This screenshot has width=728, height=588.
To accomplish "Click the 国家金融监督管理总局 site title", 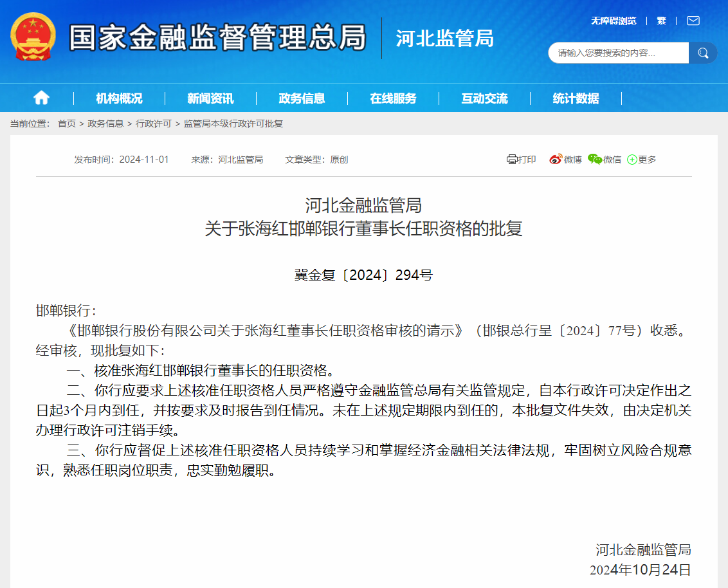I will pos(218,37).
